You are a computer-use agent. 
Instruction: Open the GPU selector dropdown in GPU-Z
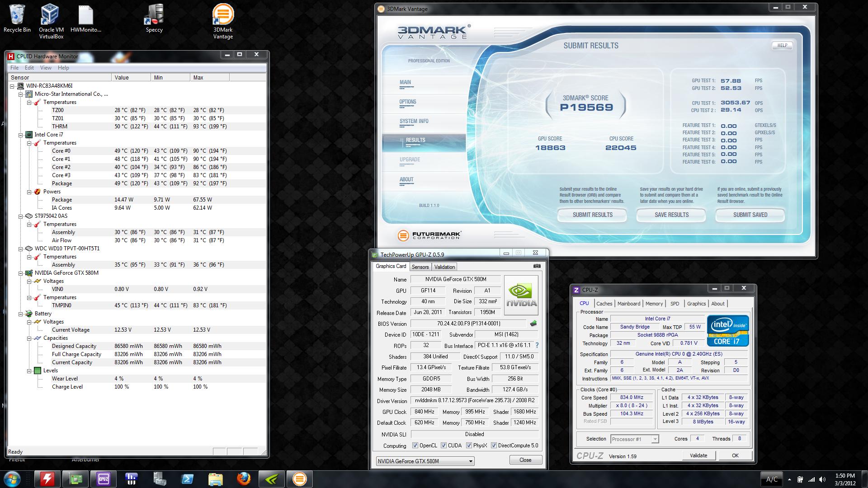click(x=425, y=461)
